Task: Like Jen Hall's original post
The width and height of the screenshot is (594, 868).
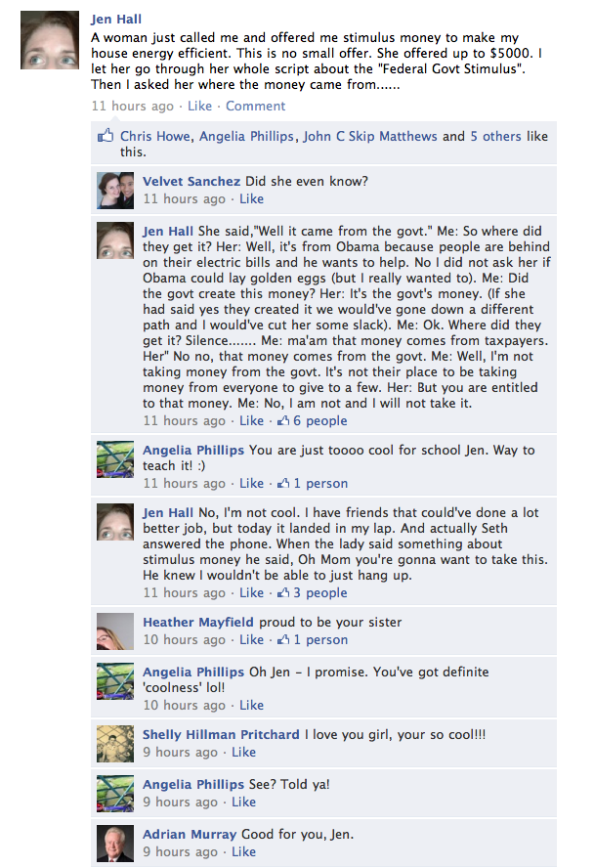Action: pos(199,106)
